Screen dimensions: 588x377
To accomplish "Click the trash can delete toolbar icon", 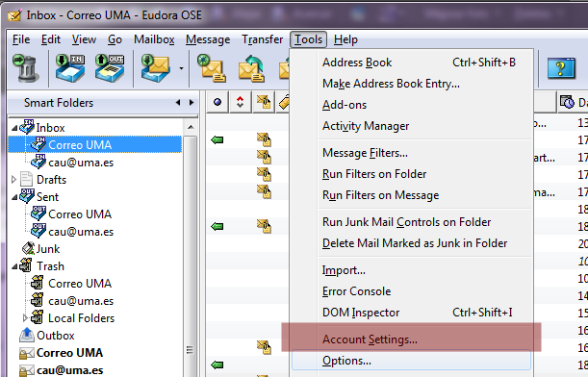I will [25, 68].
